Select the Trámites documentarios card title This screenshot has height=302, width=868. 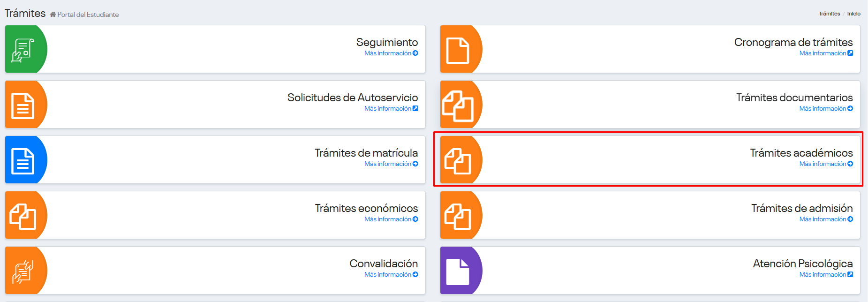(794, 98)
